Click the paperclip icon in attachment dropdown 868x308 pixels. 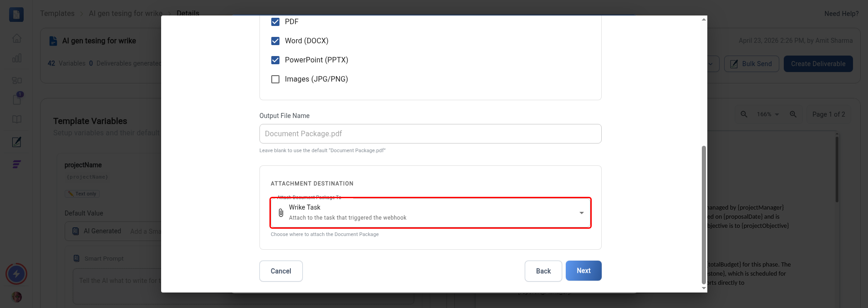point(281,213)
